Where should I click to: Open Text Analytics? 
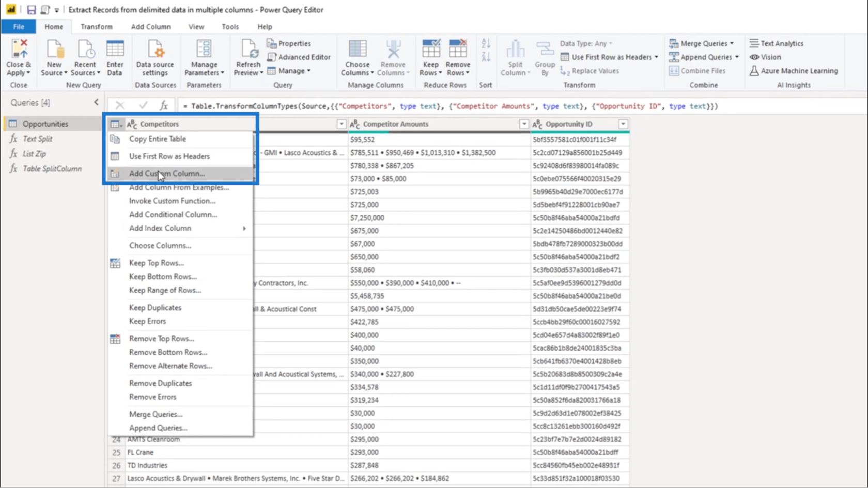[777, 43]
